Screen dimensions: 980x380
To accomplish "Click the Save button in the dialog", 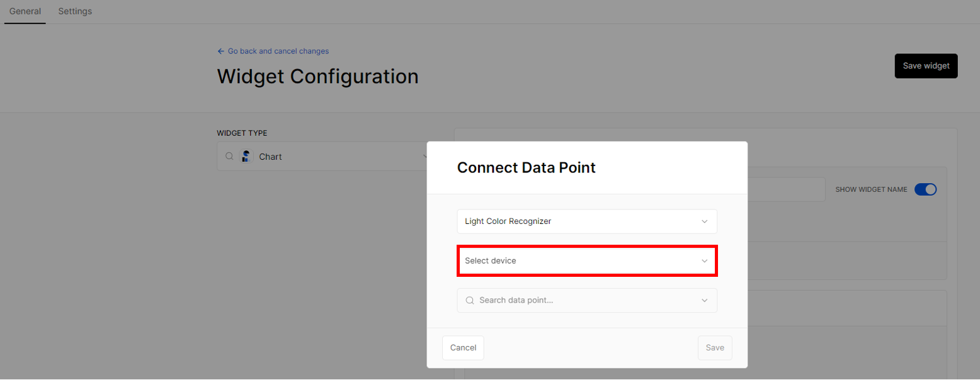I will click(x=715, y=348).
